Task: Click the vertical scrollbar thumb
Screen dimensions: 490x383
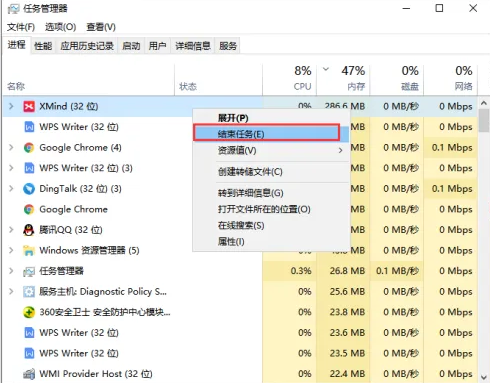Action: coord(484,121)
